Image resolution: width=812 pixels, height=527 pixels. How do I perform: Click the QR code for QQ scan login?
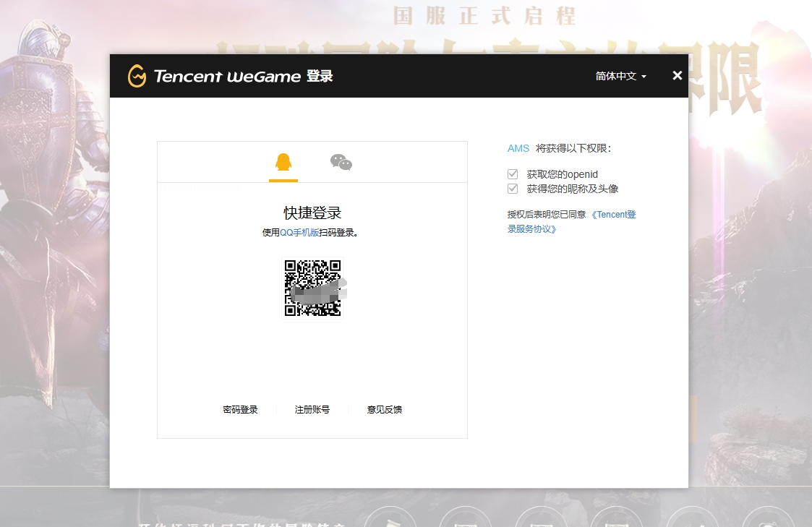pos(312,288)
